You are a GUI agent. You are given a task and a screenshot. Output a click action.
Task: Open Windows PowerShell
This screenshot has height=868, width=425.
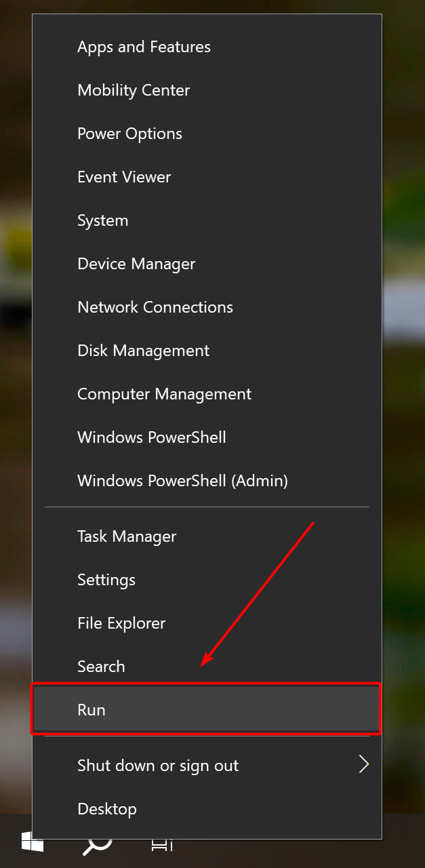[152, 438]
